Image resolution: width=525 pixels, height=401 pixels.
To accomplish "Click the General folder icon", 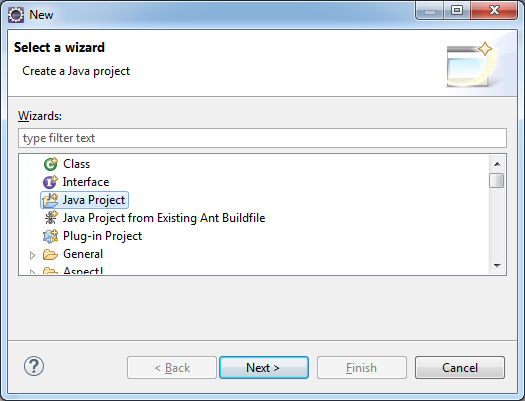I will [51, 254].
